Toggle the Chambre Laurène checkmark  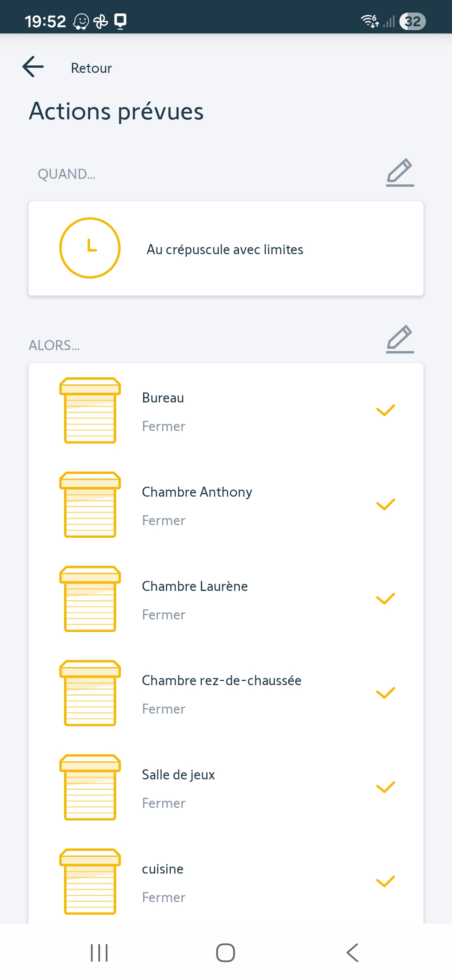(385, 599)
